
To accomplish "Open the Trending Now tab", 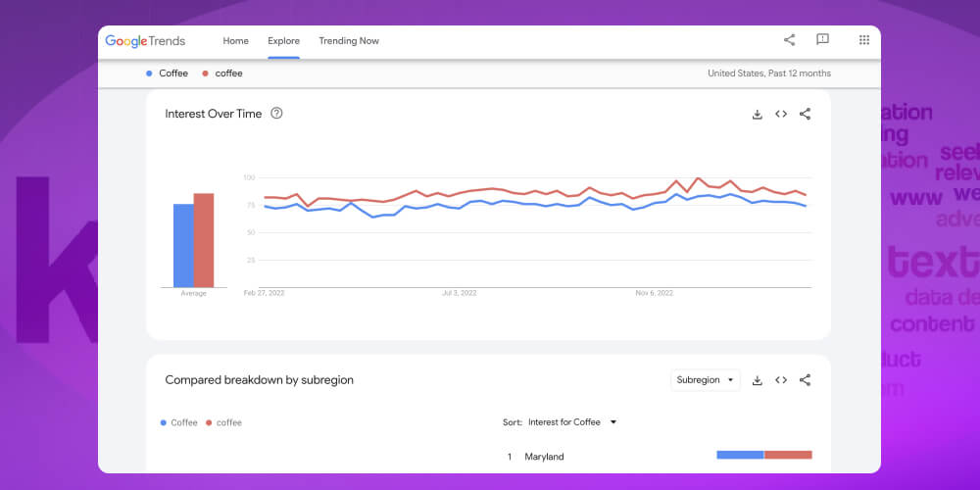I will 349,40.
